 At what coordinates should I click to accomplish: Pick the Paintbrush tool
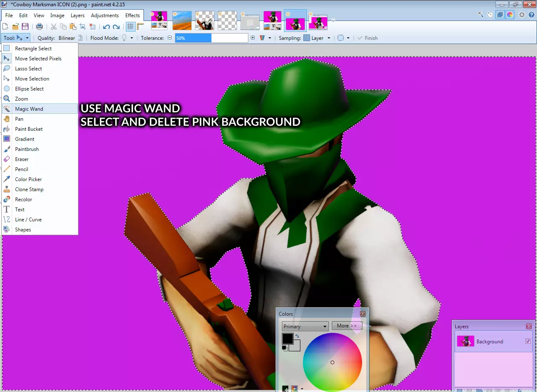click(x=40, y=149)
